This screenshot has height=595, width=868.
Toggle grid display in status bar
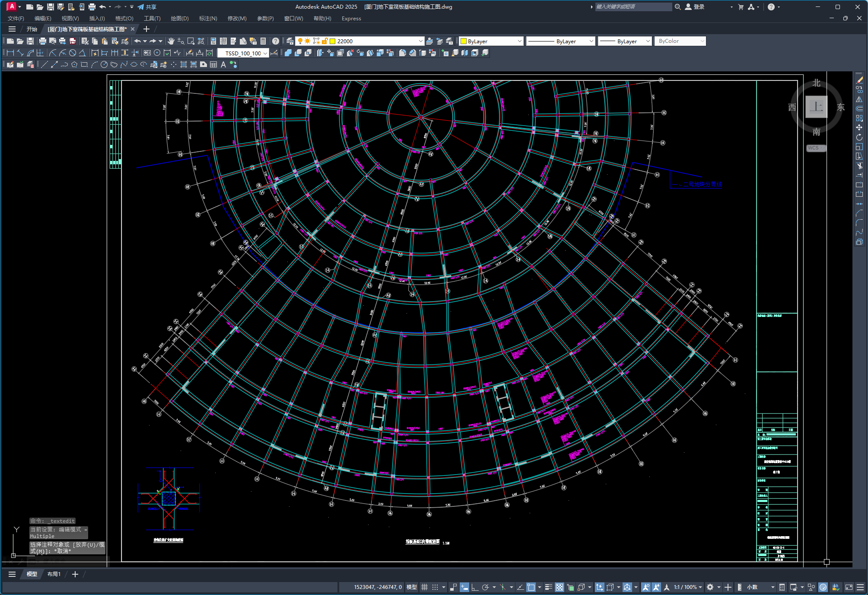pos(425,587)
